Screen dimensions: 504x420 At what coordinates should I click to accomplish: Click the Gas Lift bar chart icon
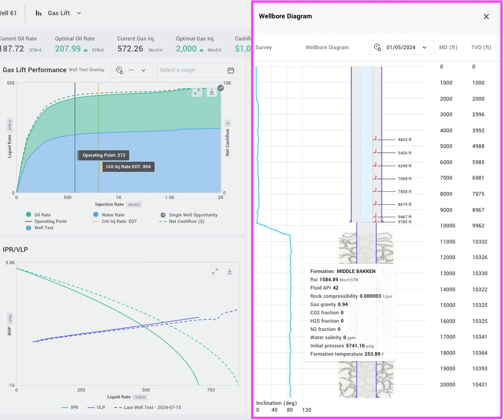coord(39,13)
